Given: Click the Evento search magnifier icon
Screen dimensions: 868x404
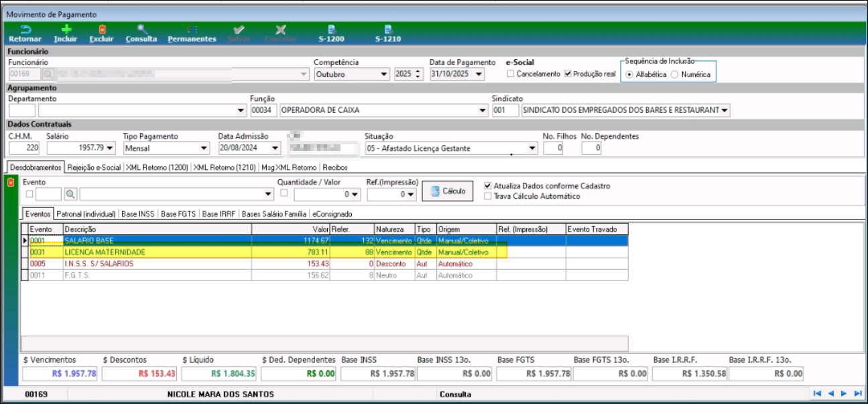Looking at the screenshot, I should (71, 195).
